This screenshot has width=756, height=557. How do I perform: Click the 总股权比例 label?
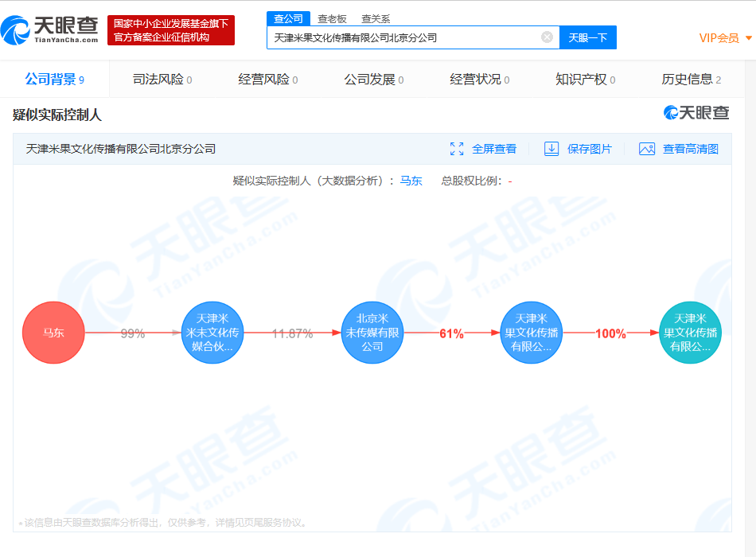coord(471,181)
